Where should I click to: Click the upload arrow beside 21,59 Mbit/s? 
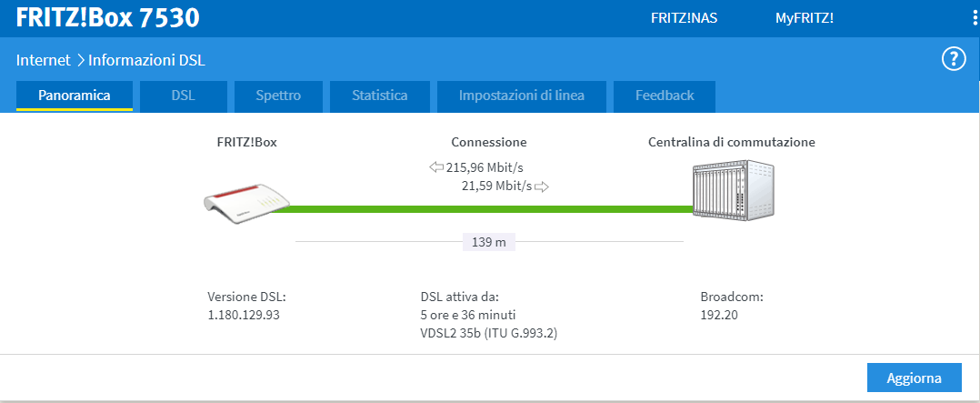[542, 186]
